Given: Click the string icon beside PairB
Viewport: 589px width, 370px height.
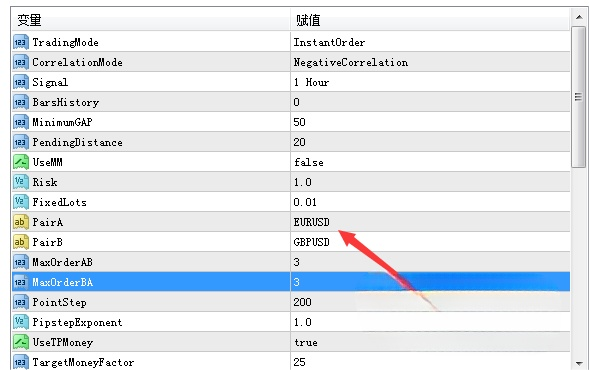Looking at the screenshot, I should click(x=21, y=242).
